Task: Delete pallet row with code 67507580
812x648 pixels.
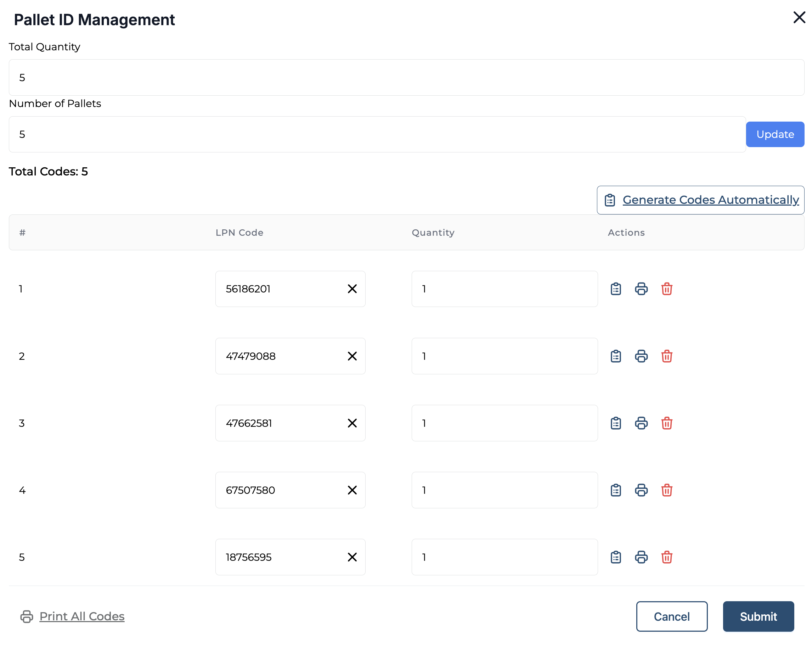Action: pos(667,490)
